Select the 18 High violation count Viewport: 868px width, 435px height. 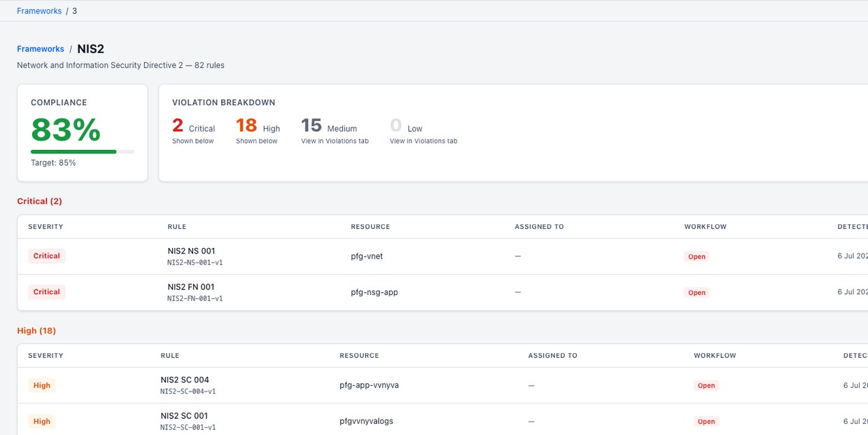pos(258,126)
